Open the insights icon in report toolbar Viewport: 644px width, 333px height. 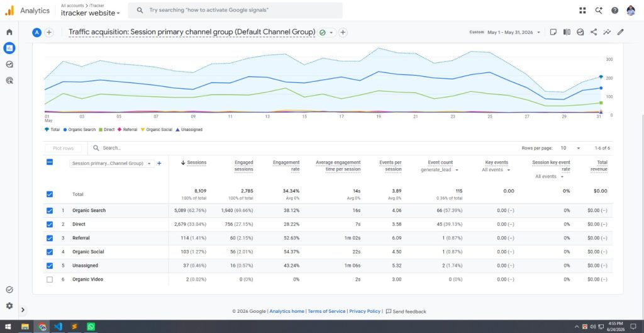pos(580,32)
